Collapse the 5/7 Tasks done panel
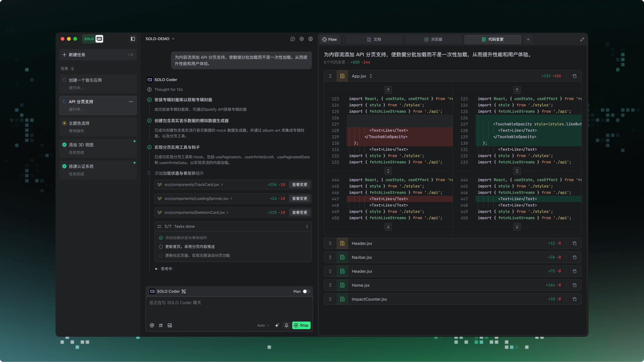 tap(307, 227)
